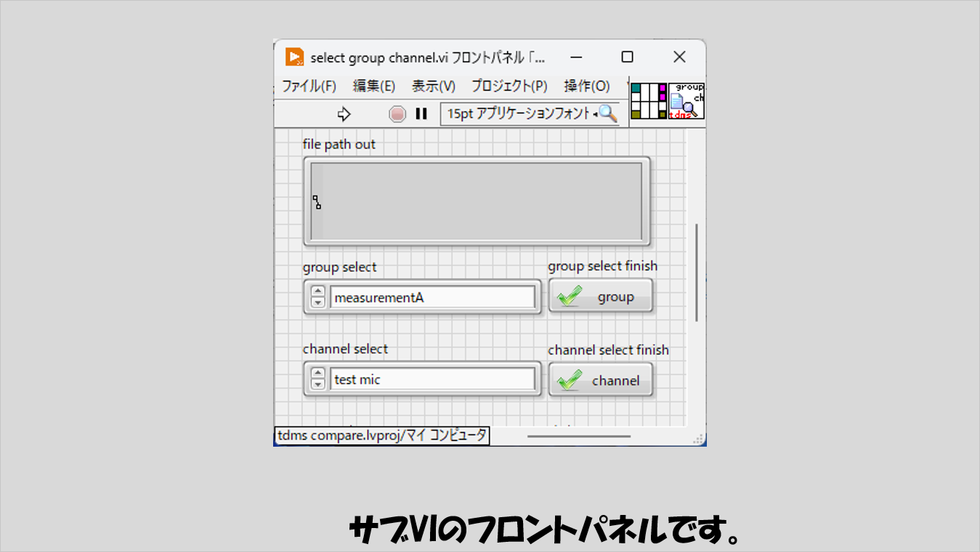Click the Run arrow in the toolbar
This screenshot has height=552, width=980.
click(344, 114)
